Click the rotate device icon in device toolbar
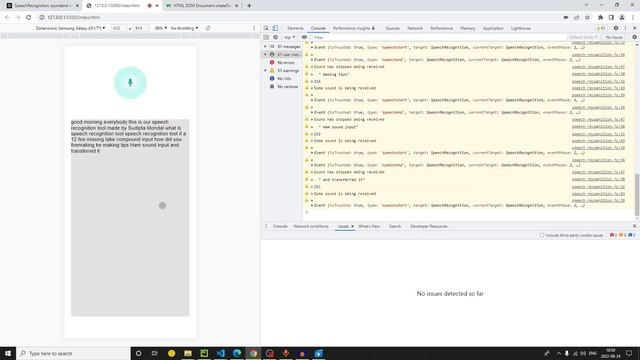This screenshot has height=360, width=640. (x=208, y=28)
